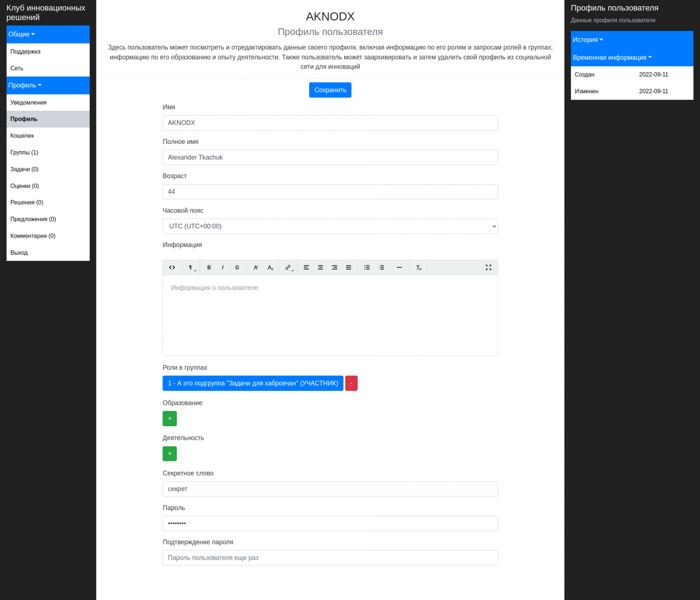Open Кошелек in the sidebar
This screenshot has height=600, width=700.
tap(48, 136)
